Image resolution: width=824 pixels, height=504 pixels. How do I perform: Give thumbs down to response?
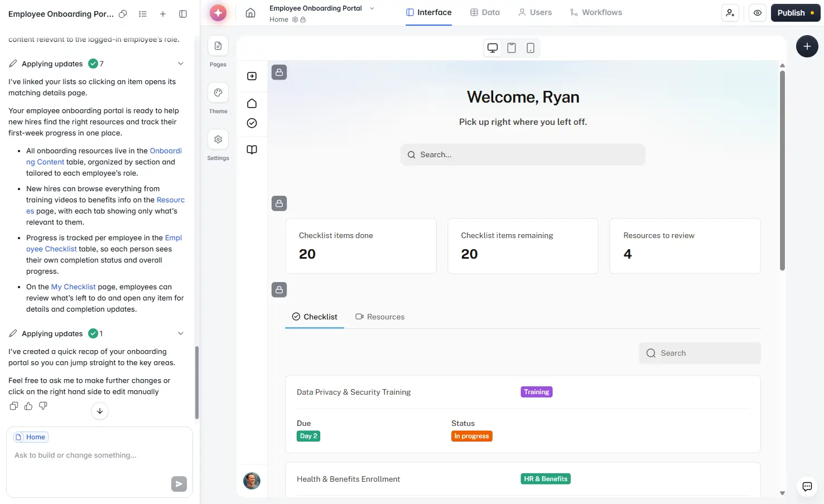(x=43, y=406)
